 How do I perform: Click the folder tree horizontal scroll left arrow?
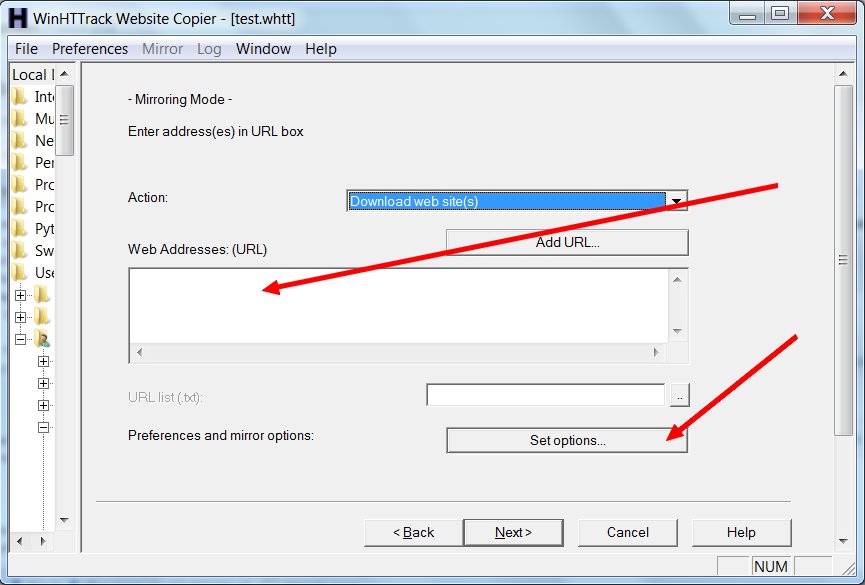click(20, 541)
